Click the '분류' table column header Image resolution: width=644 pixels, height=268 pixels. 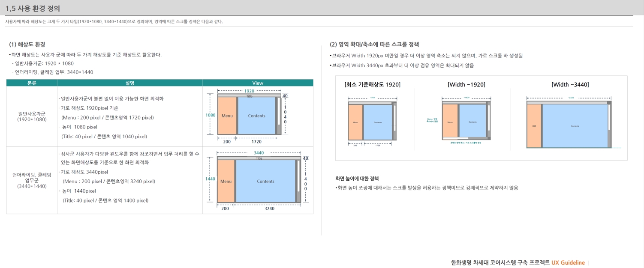click(x=32, y=83)
